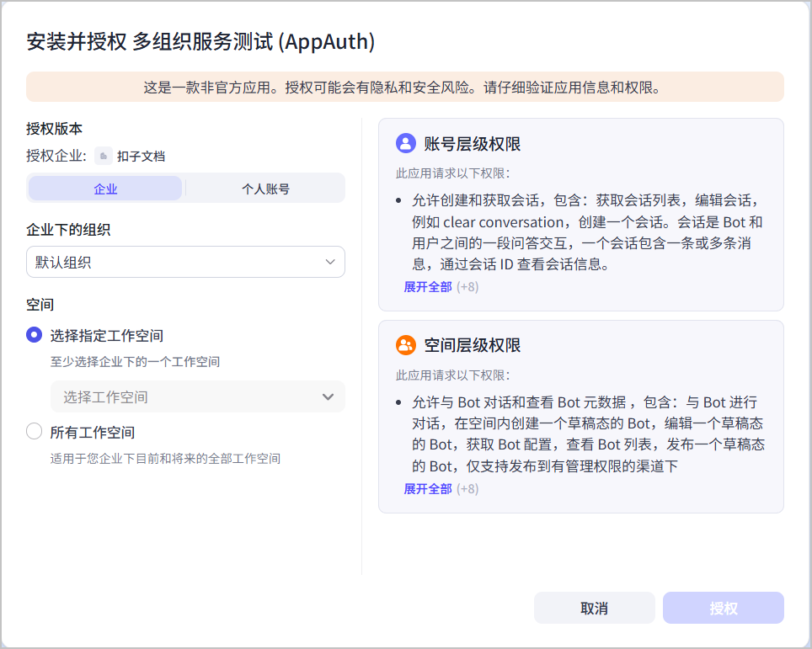Open the 默认组织 organization dropdown

185,262
